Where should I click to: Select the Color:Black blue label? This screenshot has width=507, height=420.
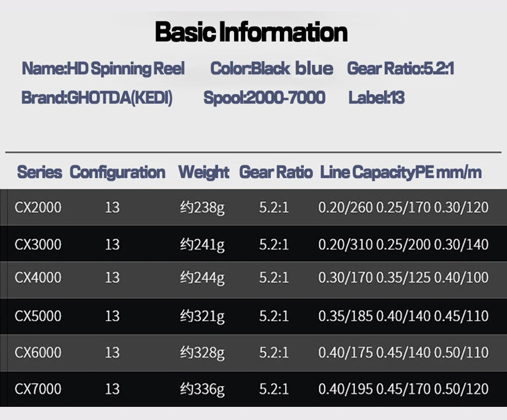(272, 68)
